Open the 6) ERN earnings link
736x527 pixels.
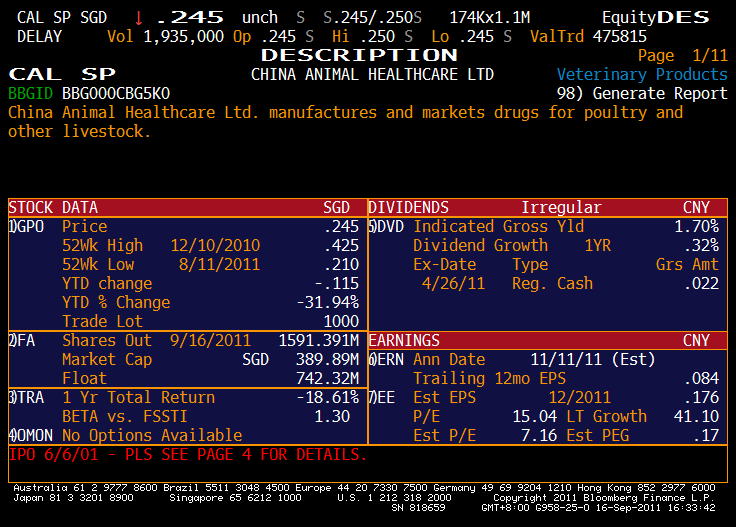click(386, 359)
